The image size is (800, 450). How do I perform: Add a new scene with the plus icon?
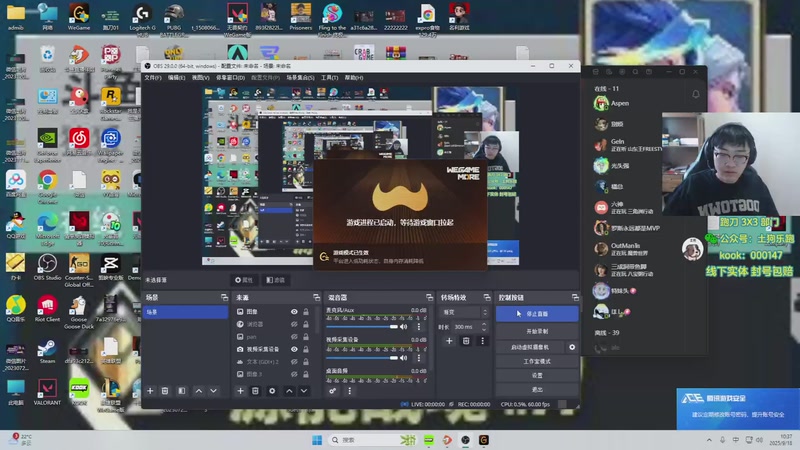[150, 391]
